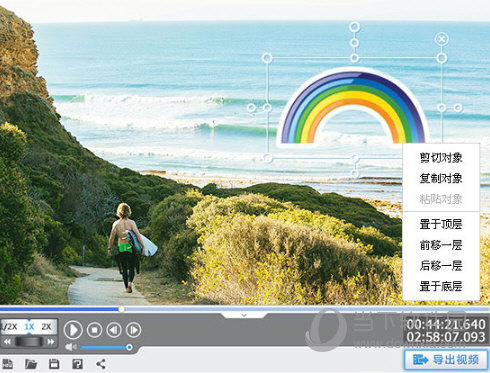Viewport: 490px width, 373px height.
Task: Choose 后移一层 to move sticker backward
Action: coord(441,266)
